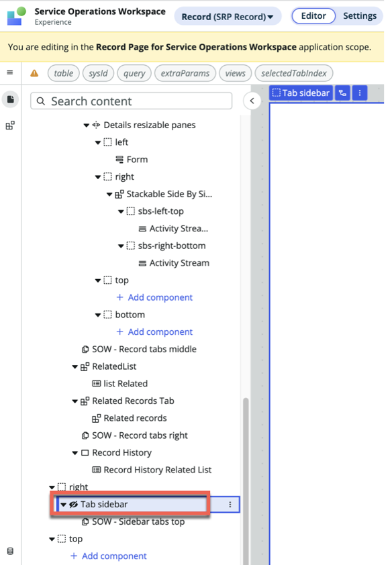The height and width of the screenshot is (565, 392).
Task: Click the magnifier icon in Search content
Action: coord(41,101)
